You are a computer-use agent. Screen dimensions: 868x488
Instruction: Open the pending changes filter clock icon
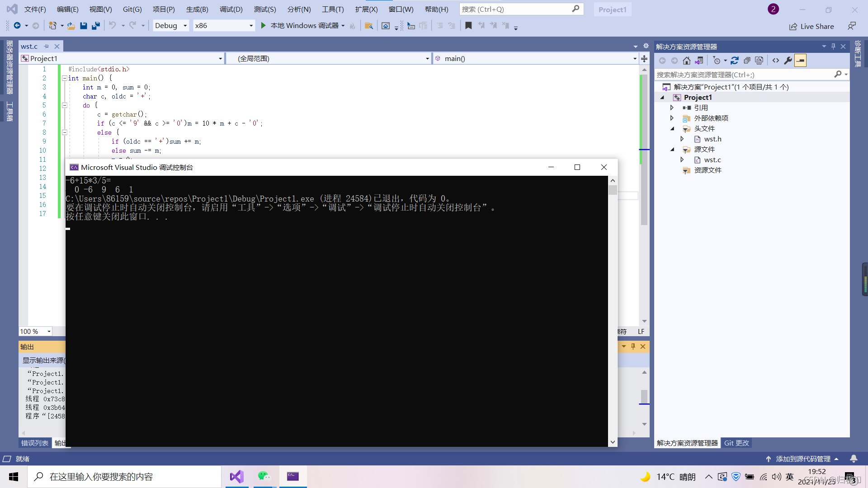(717, 61)
